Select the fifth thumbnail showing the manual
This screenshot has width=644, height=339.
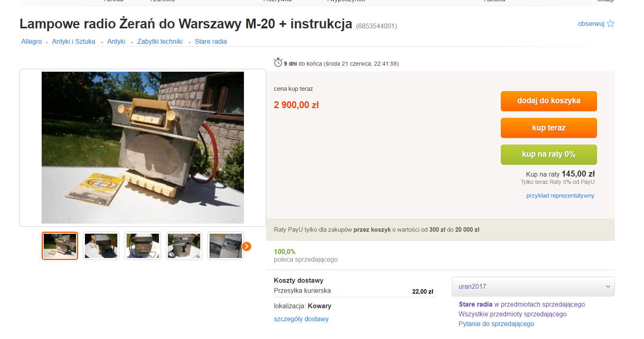[226, 246]
